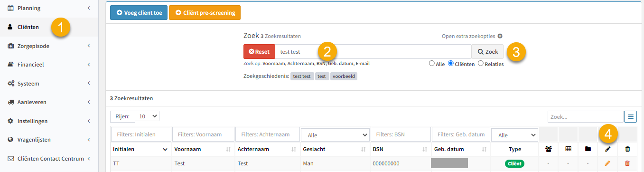Viewport: 644px width, 172px height.
Task: Open the Planning sidebar menu
Action: point(49,8)
